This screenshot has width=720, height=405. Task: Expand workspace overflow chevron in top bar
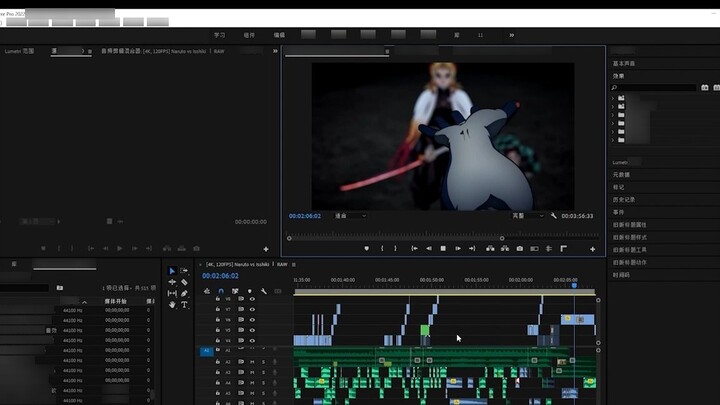click(x=512, y=35)
